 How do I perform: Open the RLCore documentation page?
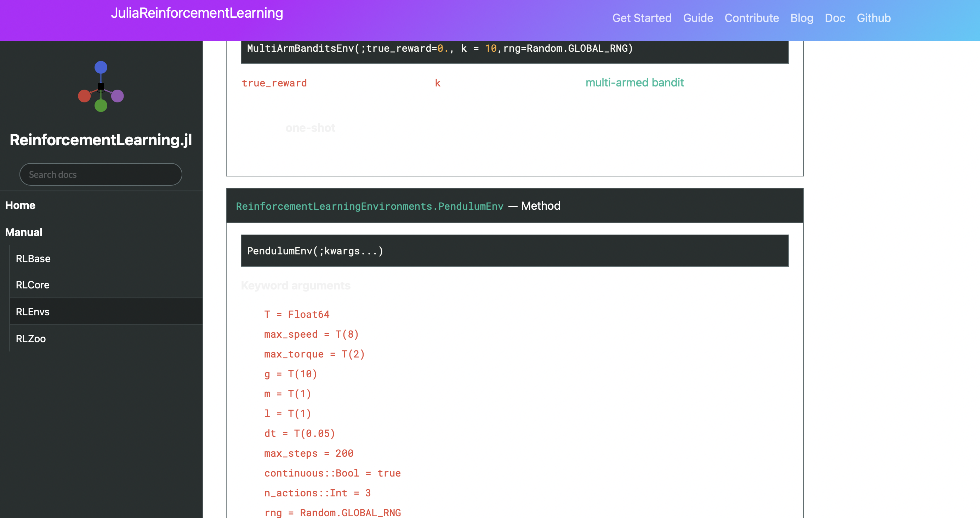coord(32,285)
